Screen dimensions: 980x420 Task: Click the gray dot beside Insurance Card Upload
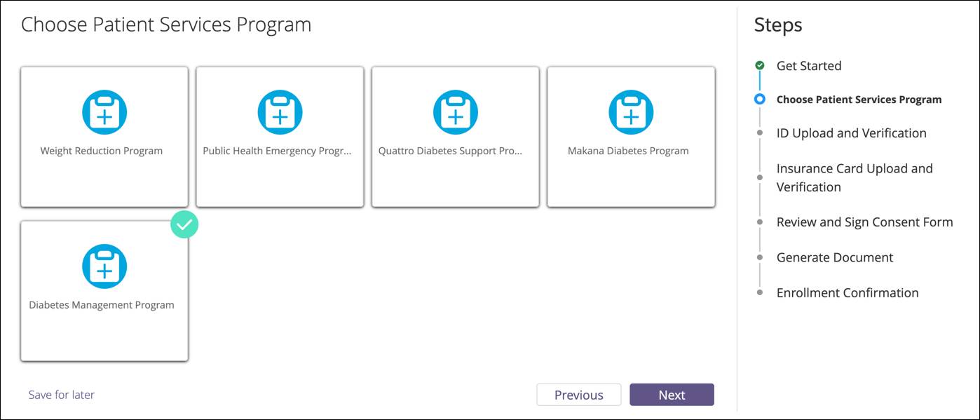click(759, 177)
